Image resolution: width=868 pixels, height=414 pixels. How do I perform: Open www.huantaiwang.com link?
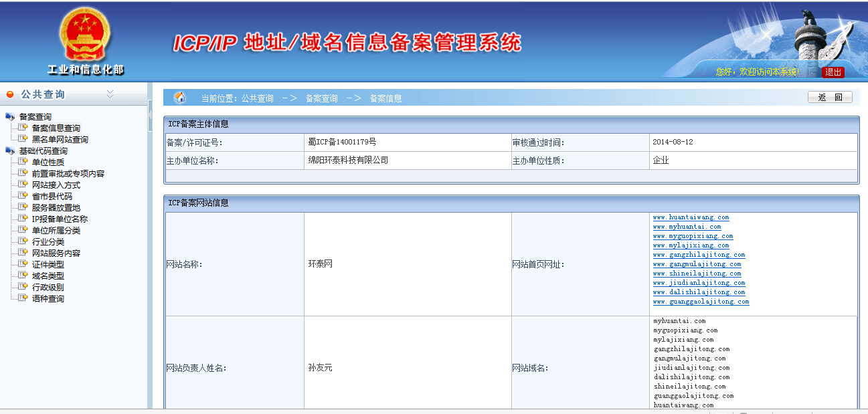691,217
